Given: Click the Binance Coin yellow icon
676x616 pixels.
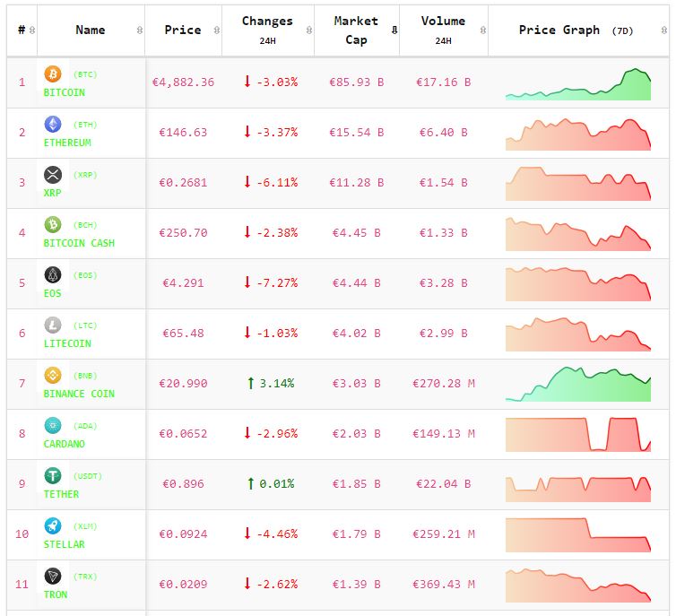Looking at the screenshot, I should click(52, 376).
